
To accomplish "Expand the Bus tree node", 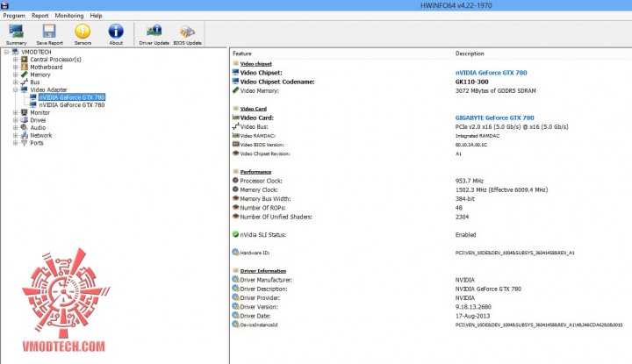I will click(x=15, y=82).
